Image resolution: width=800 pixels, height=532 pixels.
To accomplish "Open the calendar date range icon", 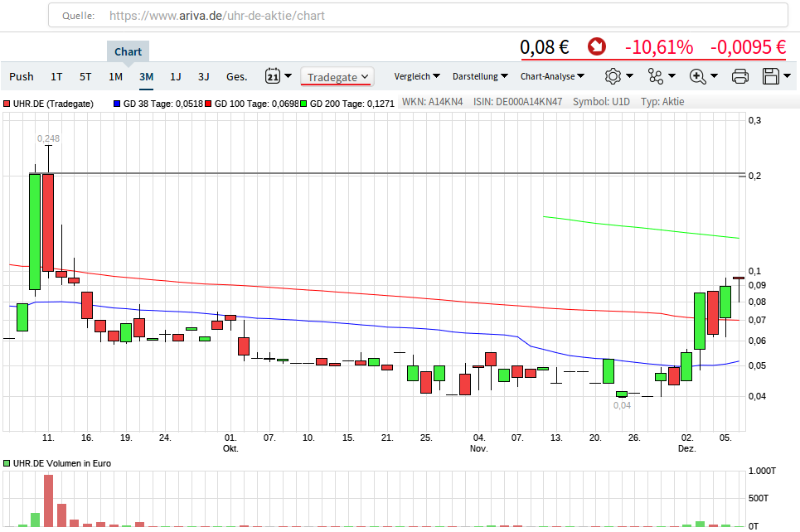I will pos(273,76).
